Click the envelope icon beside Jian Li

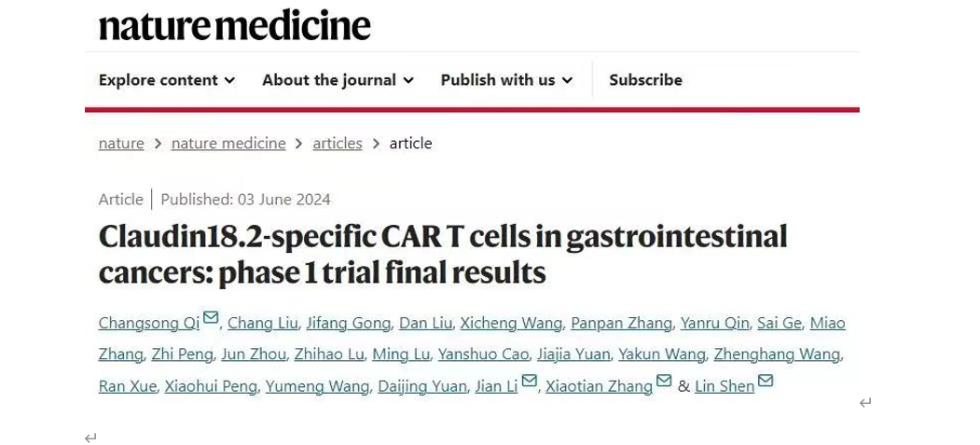pyautogui.click(x=529, y=381)
